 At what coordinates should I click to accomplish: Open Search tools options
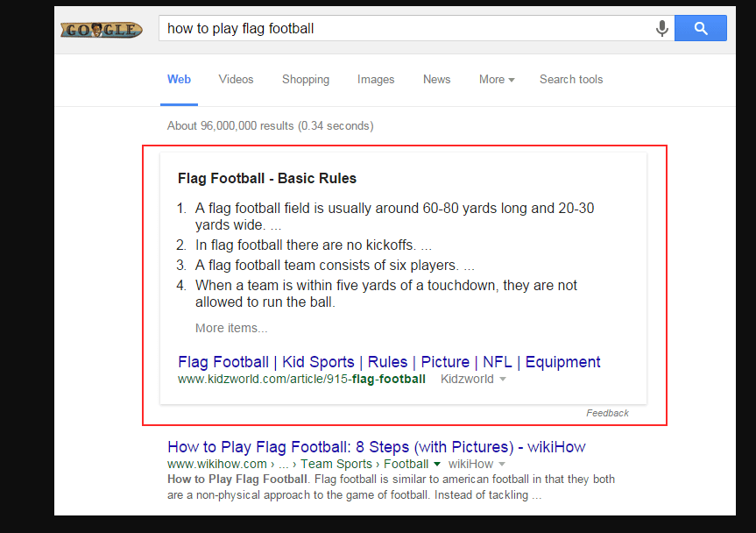(x=571, y=79)
